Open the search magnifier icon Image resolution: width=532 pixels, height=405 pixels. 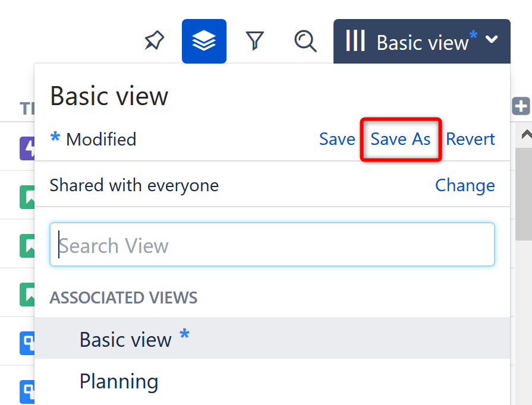point(305,42)
